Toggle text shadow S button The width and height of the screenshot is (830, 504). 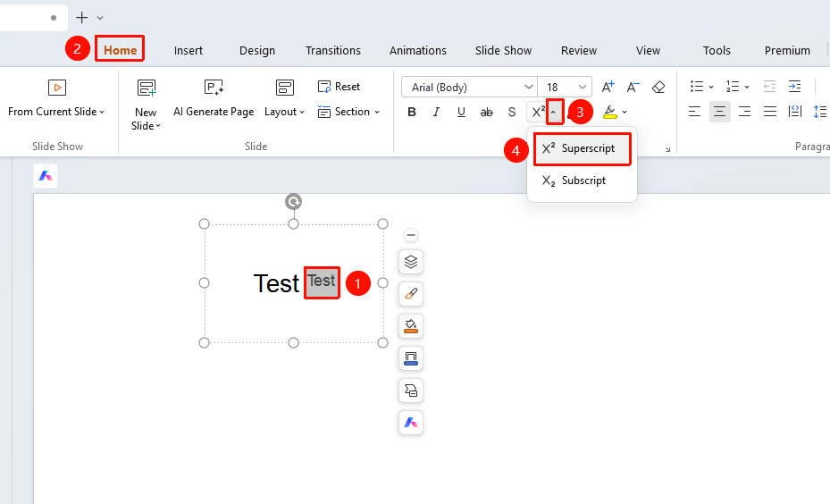[511, 112]
